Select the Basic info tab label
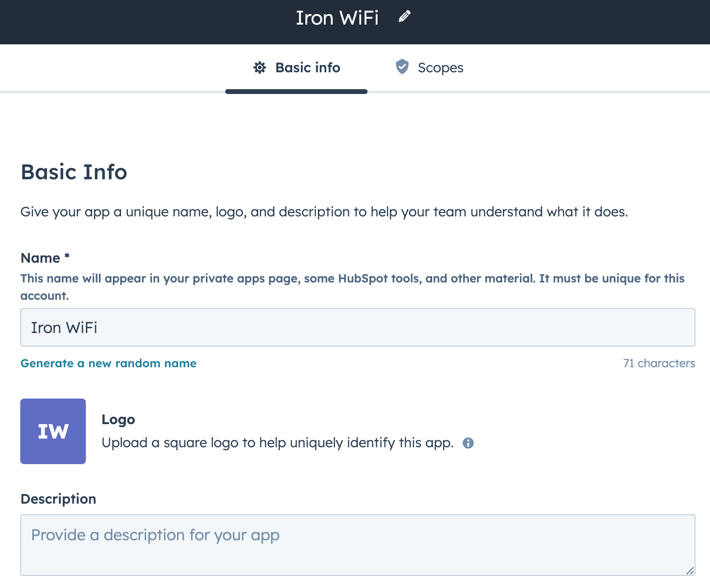This screenshot has height=588, width=710. click(308, 67)
